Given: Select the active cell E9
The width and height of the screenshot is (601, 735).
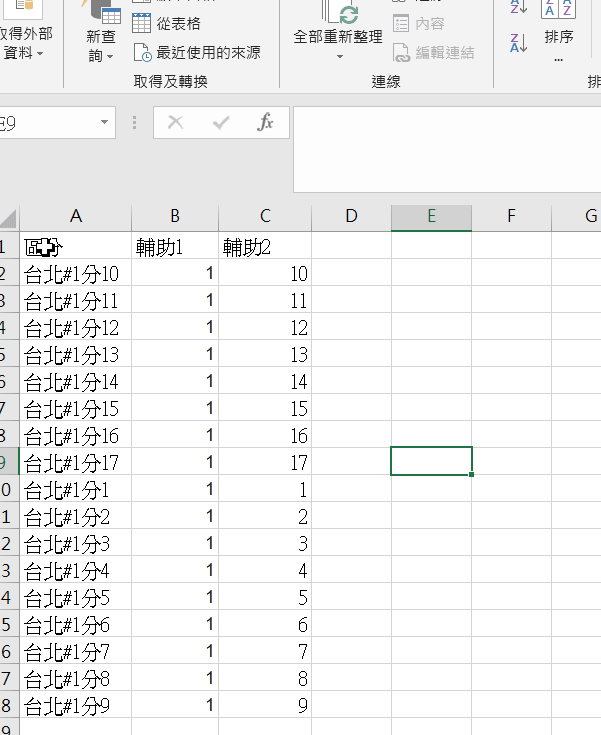Looking at the screenshot, I should pyautogui.click(x=431, y=461).
